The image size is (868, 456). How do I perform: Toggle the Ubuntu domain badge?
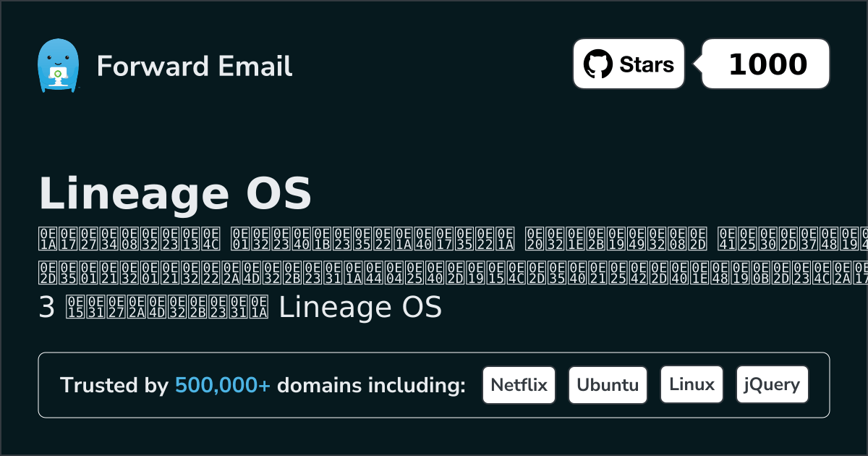coord(608,384)
